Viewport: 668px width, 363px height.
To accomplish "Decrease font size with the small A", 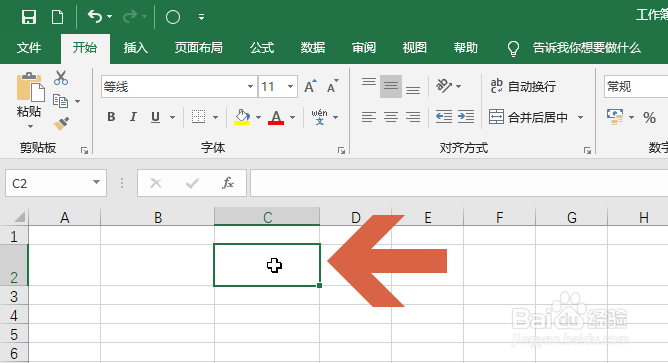I will click(333, 86).
